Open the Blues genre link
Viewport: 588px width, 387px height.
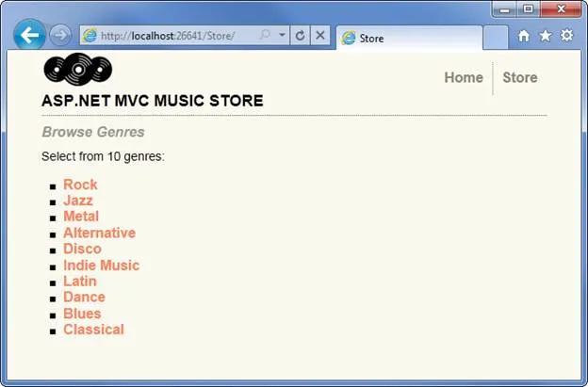pos(82,314)
